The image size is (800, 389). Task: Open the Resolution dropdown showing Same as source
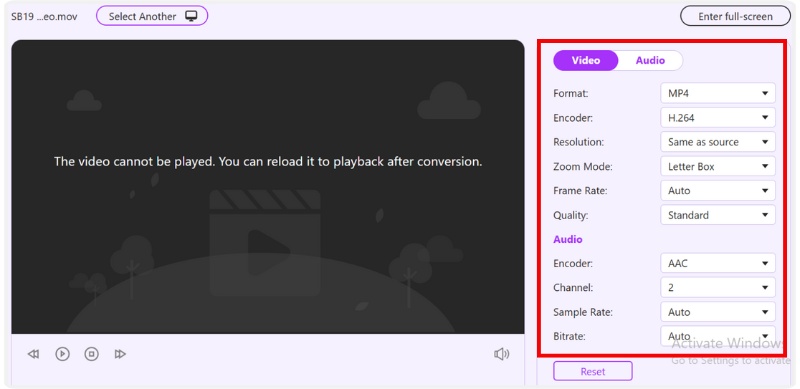[x=718, y=142]
